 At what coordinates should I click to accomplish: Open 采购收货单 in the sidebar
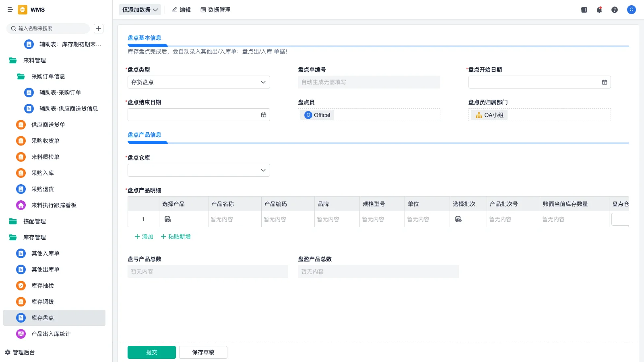click(54, 141)
